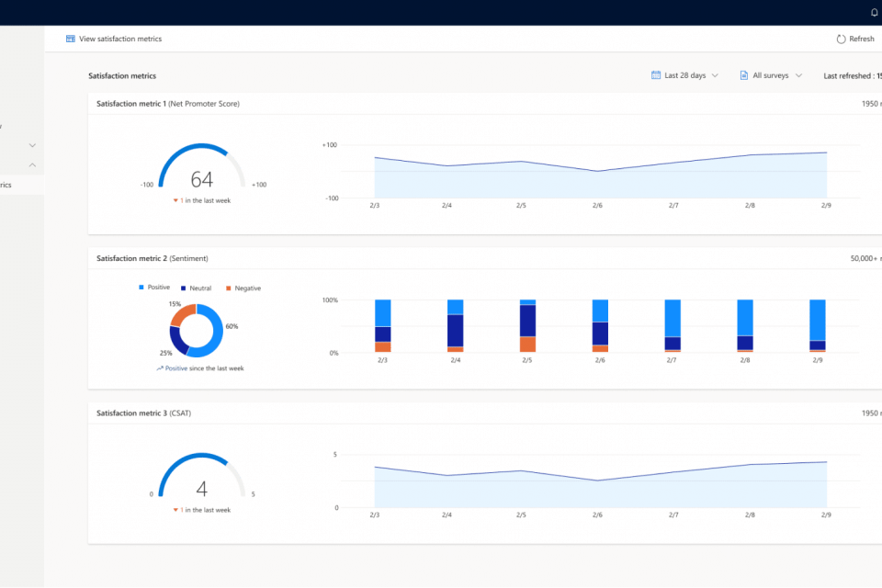
Task: Click the upward trend icon under Sentiment donut
Action: tap(160, 368)
